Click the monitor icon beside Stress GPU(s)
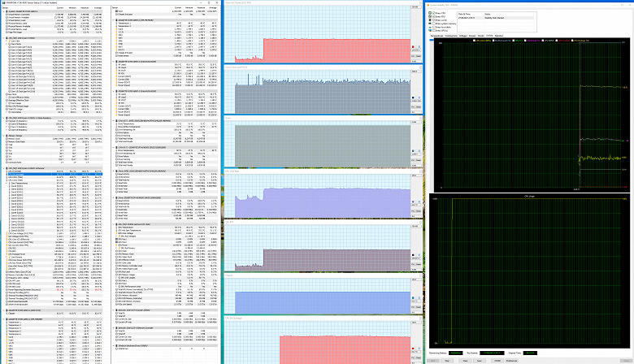The height and width of the screenshot is (364, 634). 430,30
